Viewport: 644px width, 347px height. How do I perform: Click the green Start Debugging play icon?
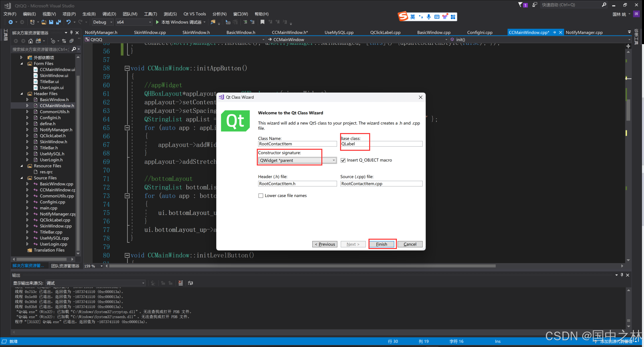point(157,22)
